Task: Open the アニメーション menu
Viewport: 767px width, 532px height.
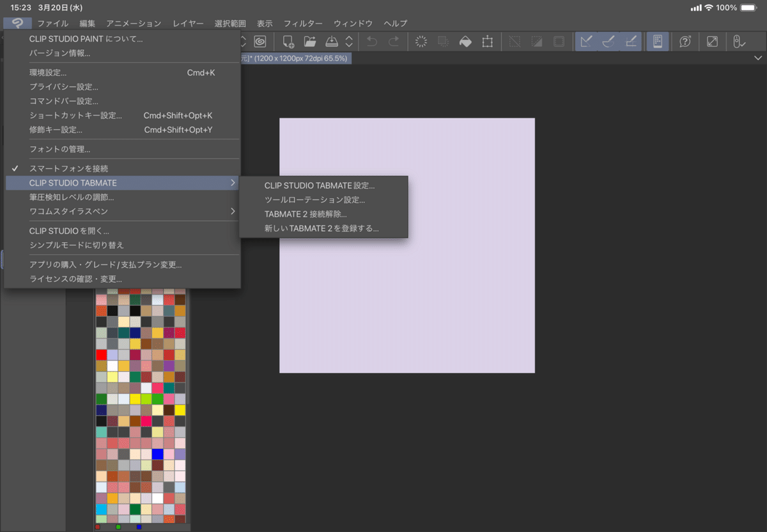Action: (134, 24)
